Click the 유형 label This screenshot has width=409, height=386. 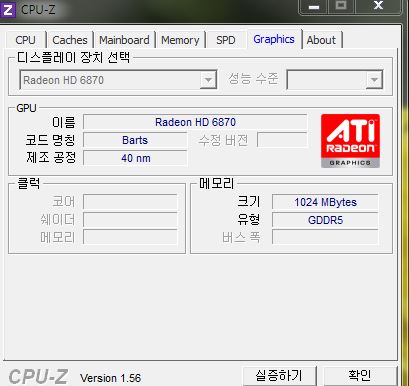point(249,219)
